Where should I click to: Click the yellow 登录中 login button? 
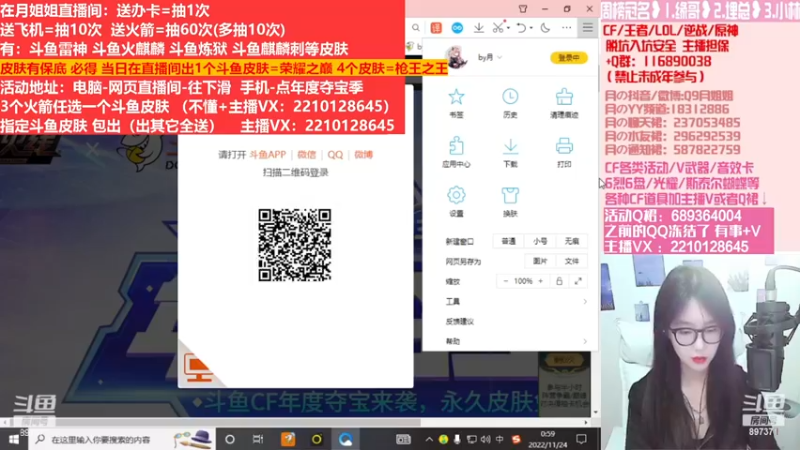coord(568,58)
